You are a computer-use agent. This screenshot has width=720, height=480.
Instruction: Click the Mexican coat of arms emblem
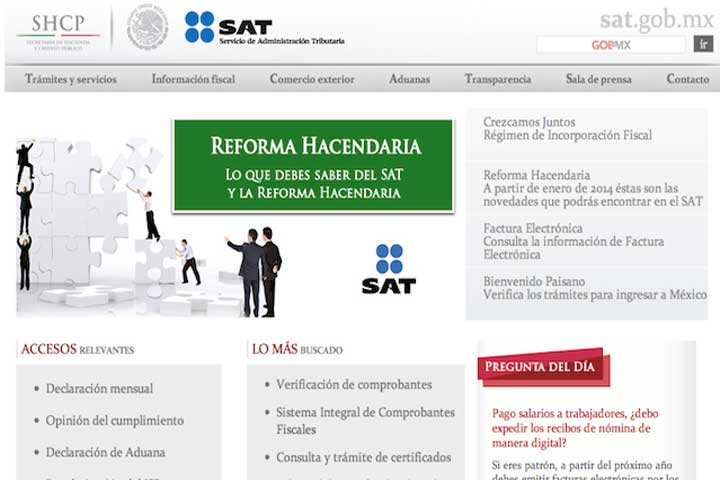147,28
